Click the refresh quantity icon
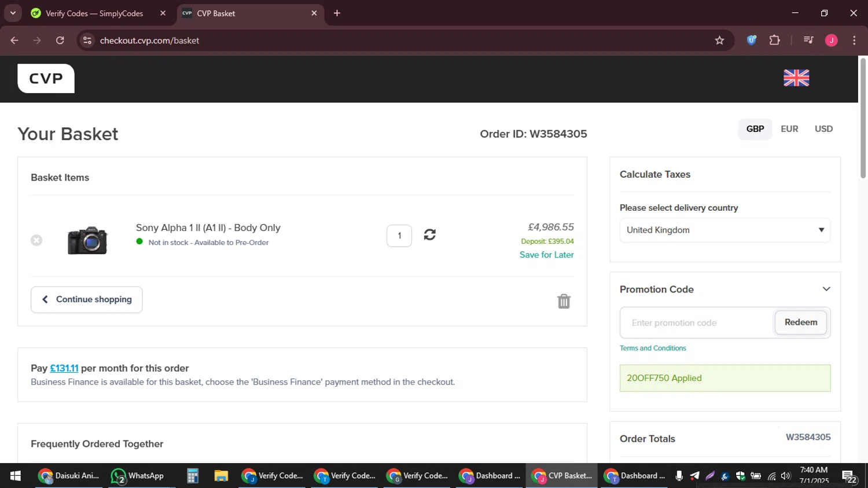 pos(429,234)
